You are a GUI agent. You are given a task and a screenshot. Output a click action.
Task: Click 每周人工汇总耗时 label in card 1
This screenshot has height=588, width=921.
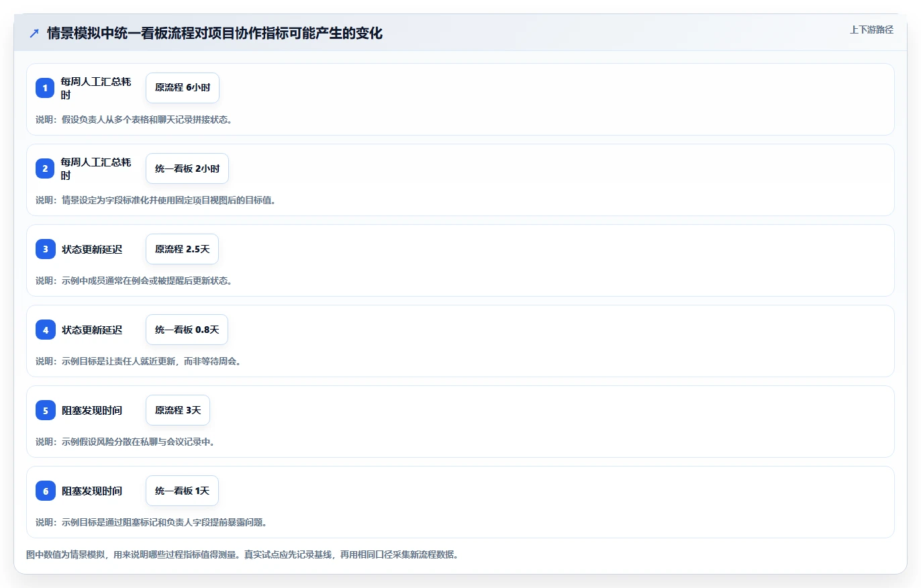[97, 88]
